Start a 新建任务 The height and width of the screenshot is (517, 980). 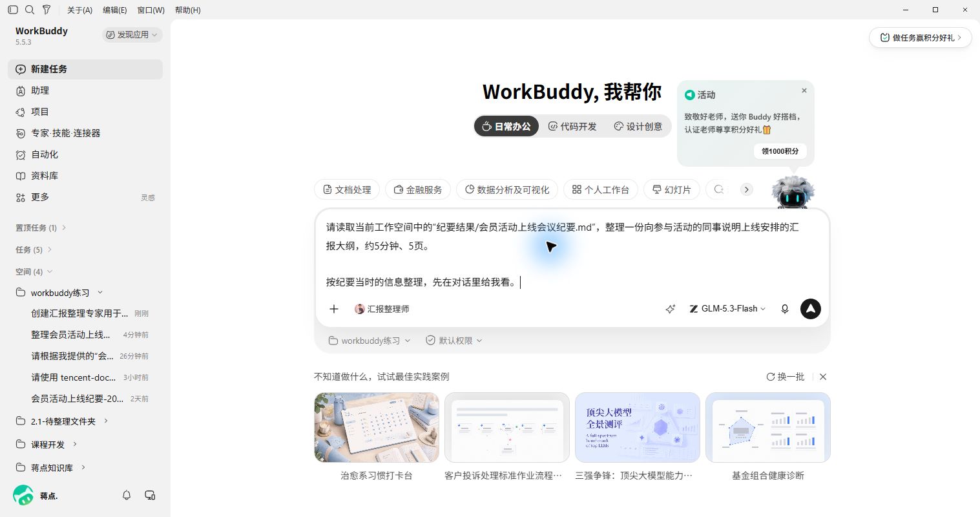85,69
